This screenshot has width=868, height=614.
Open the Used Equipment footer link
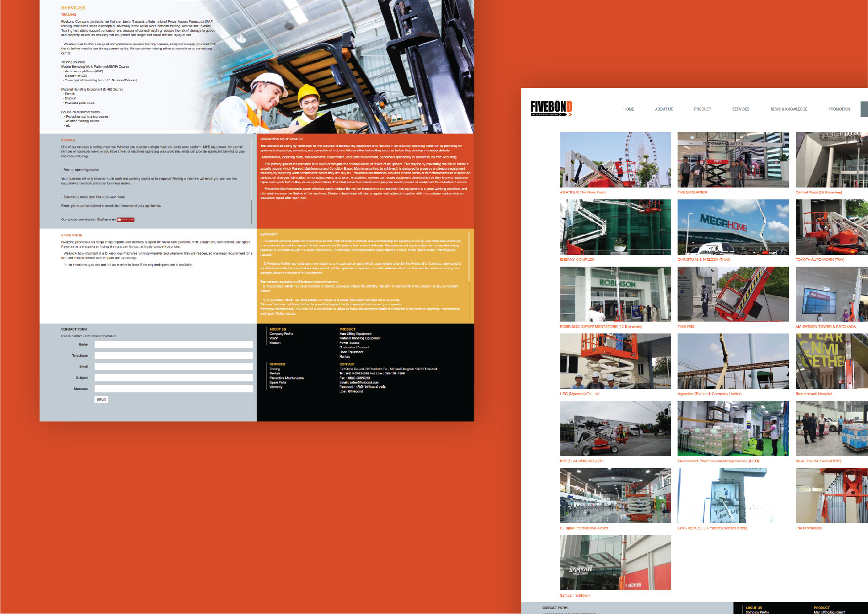click(351, 352)
